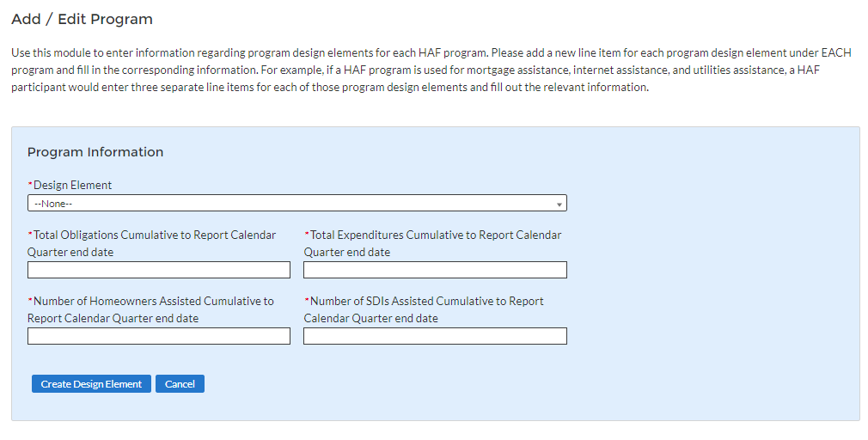Viewport: 868px width, 440px height.
Task: Select the --None-- value in Design Element
Action: (x=52, y=204)
